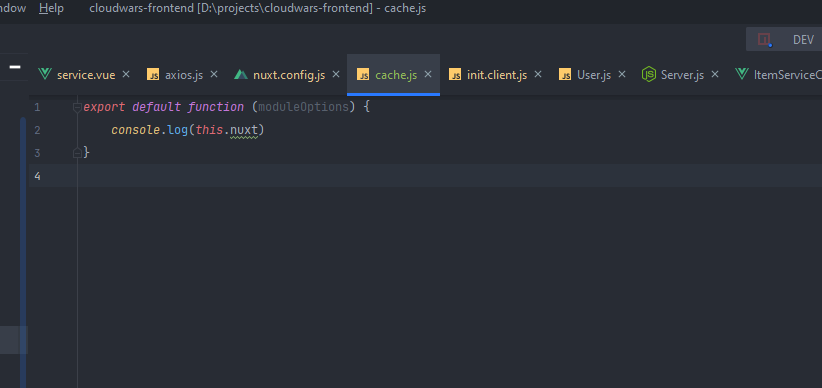This screenshot has width=822, height=388.
Task: Open the DEV run configuration selector
Action: pos(803,40)
